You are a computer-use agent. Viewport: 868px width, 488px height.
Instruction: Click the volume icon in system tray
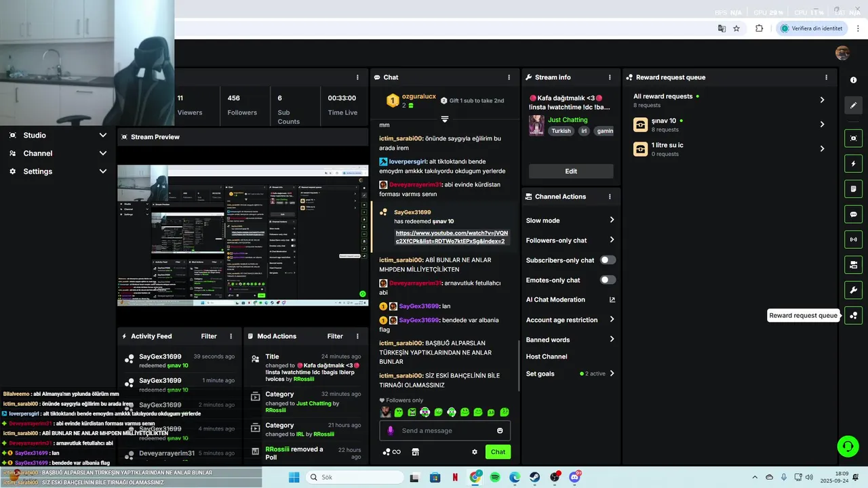(808, 477)
